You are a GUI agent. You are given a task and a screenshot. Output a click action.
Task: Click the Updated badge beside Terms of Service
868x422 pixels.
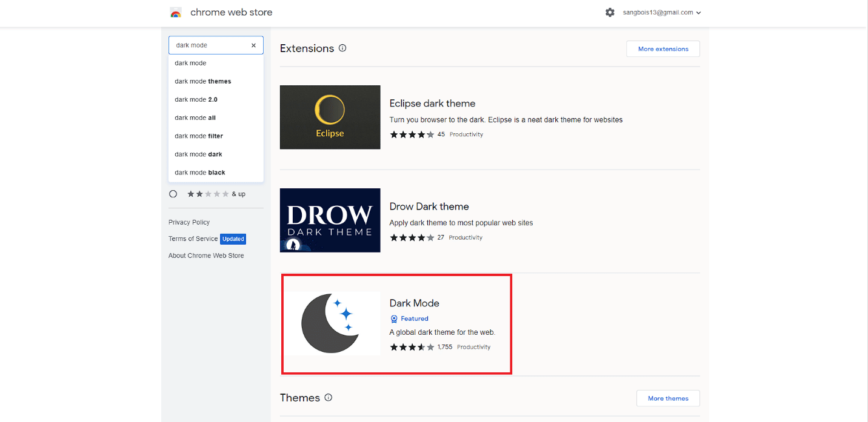233,239
